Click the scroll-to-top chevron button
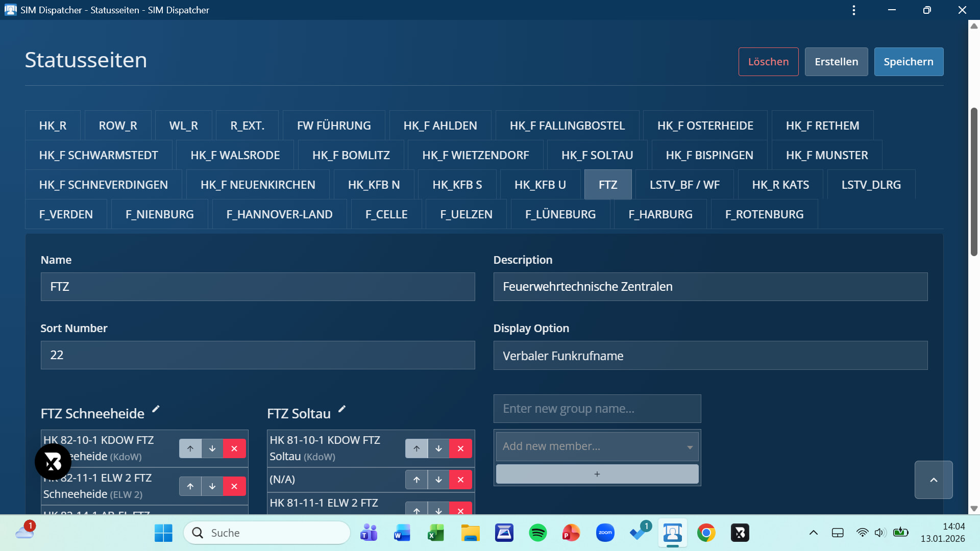Viewport: 980px width, 551px height. pos(934,480)
